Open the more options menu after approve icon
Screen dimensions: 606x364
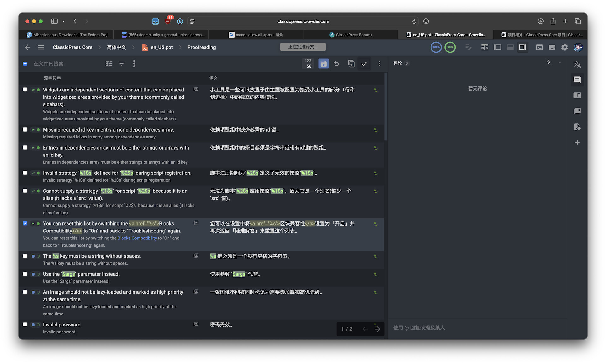pyautogui.click(x=379, y=63)
